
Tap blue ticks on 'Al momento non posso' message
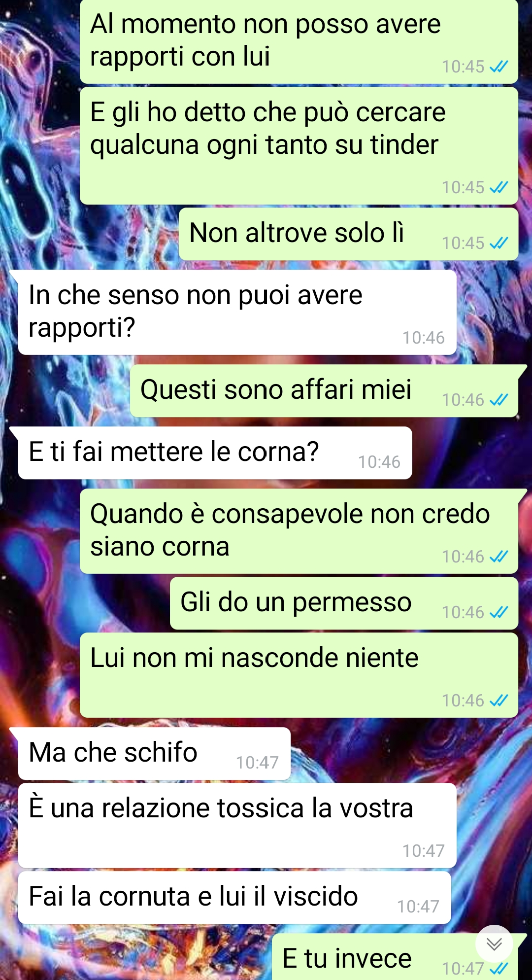click(x=499, y=67)
